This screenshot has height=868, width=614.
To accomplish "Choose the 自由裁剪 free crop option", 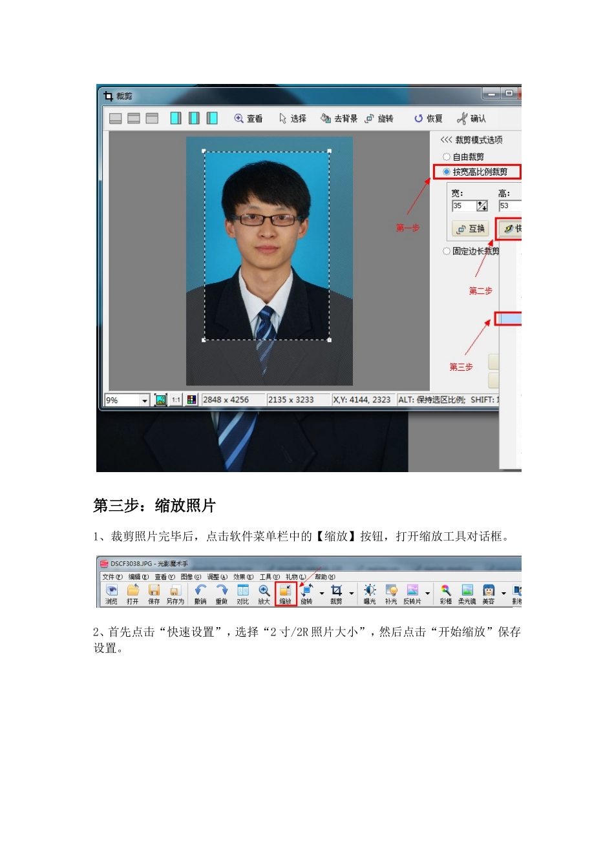I will coord(463,157).
